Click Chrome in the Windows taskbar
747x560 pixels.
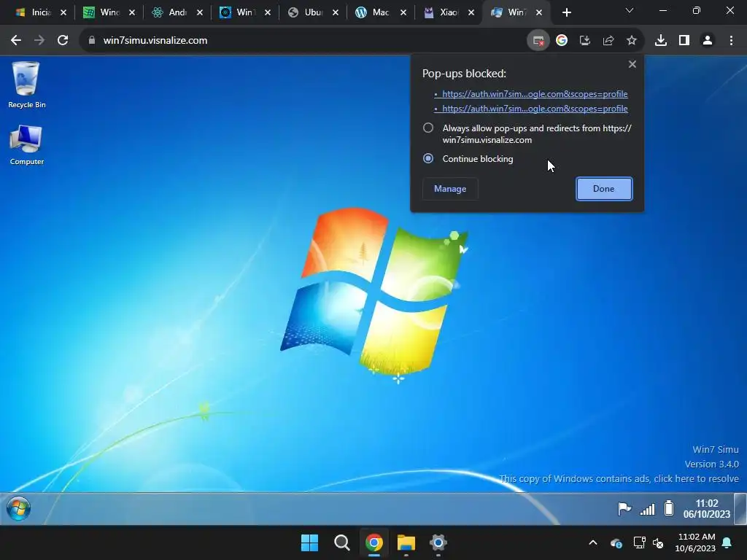click(374, 542)
